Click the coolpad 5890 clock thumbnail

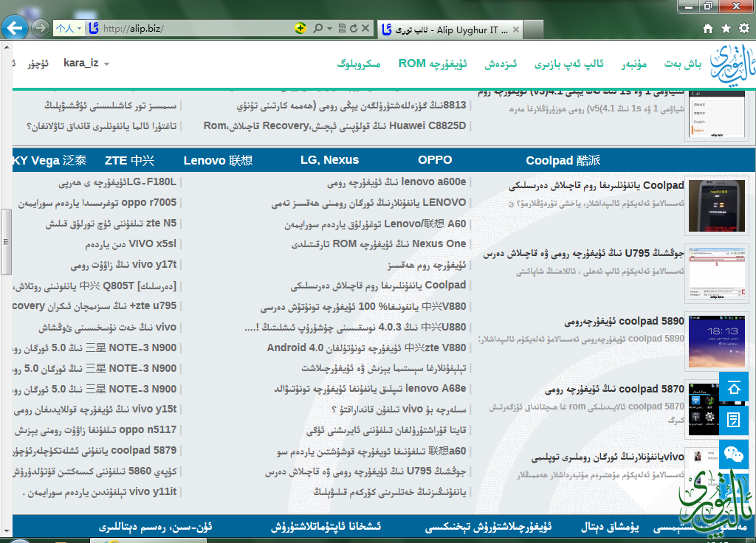707,341
